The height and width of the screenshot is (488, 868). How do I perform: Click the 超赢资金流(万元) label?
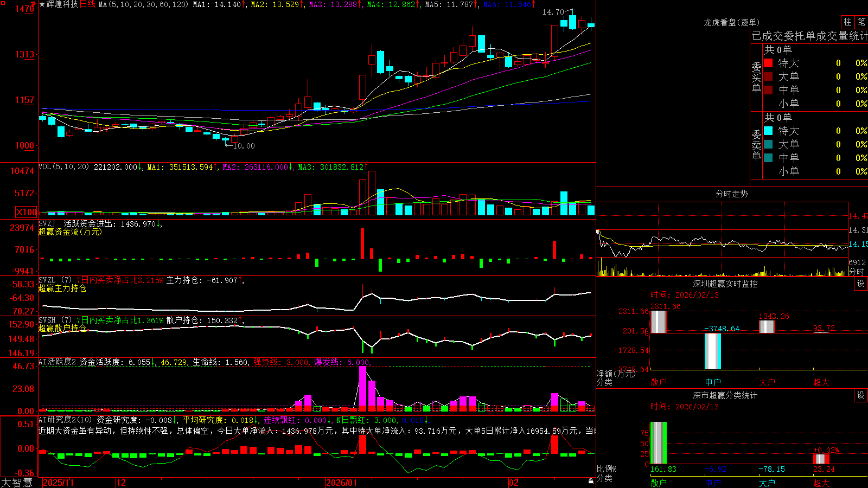pyautogui.click(x=70, y=232)
